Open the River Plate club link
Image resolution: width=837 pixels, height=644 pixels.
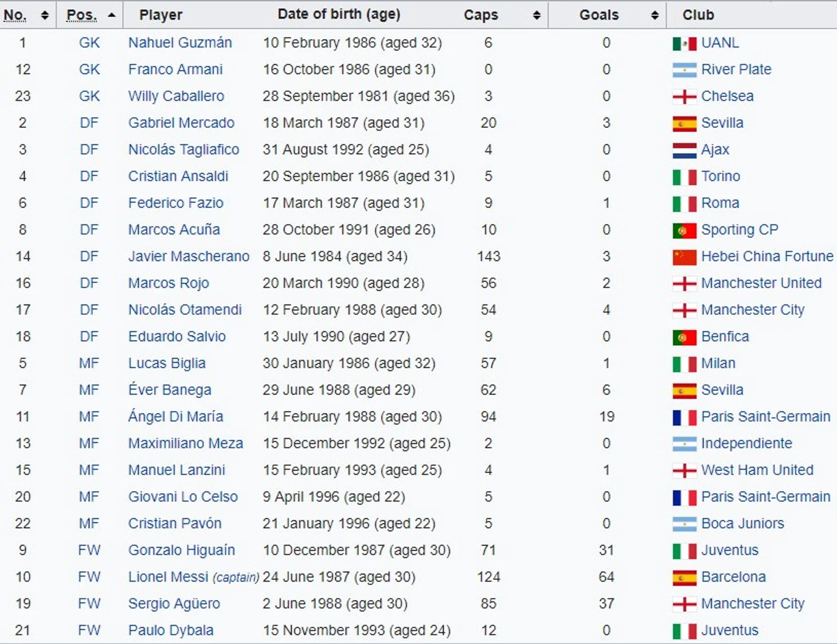[x=736, y=69]
